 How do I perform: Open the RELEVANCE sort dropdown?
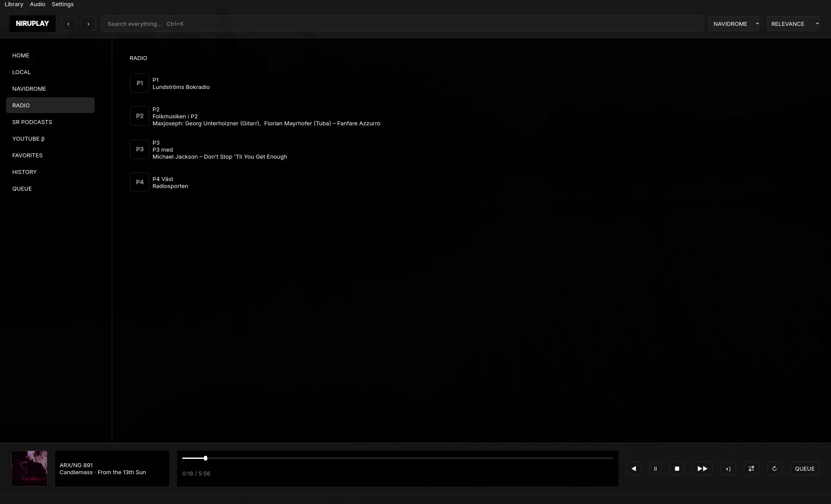point(793,24)
